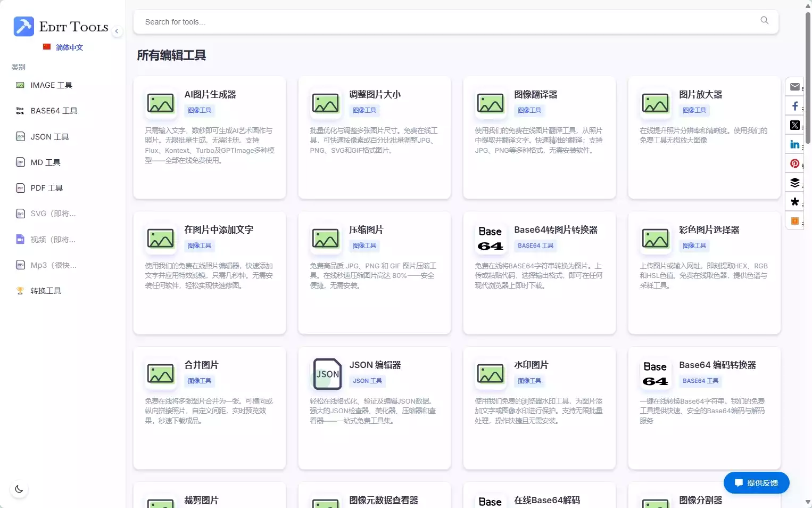Click BASE64 工具 tag under Base64 编码转换器

click(701, 381)
